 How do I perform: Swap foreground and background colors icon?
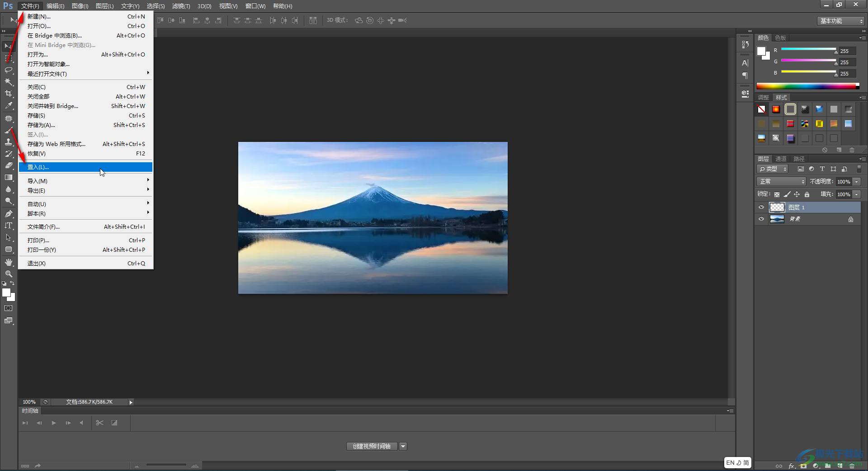[12, 283]
